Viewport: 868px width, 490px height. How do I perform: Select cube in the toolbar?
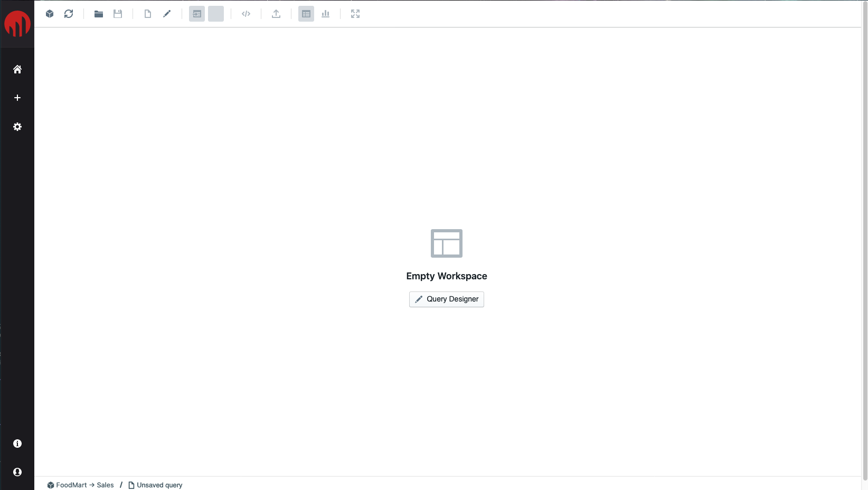click(50, 14)
